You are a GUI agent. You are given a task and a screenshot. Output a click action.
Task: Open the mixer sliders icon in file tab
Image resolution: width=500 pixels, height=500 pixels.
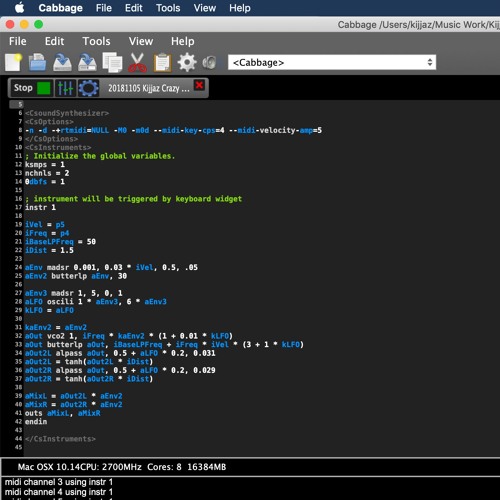pos(65,88)
